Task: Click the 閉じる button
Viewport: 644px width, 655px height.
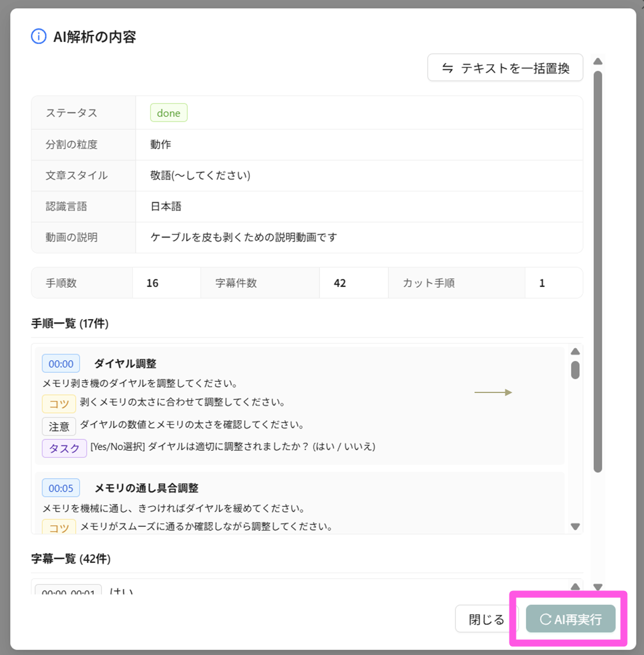Action: (487, 619)
